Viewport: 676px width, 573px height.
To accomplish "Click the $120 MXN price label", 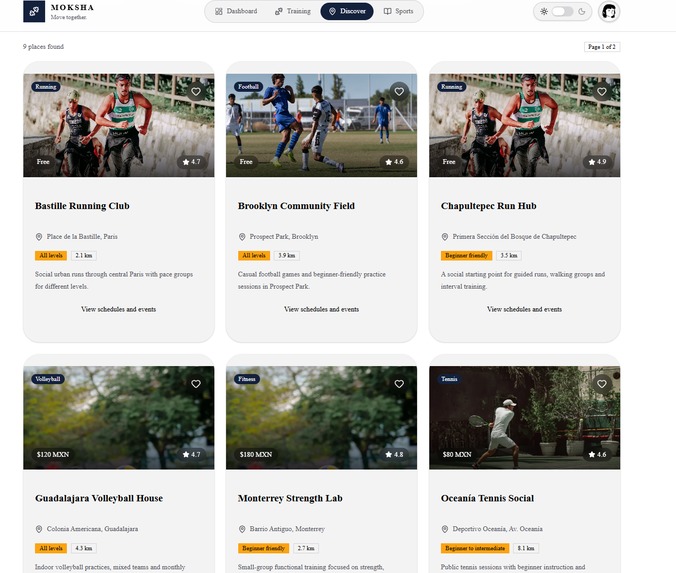I will pyautogui.click(x=53, y=454).
